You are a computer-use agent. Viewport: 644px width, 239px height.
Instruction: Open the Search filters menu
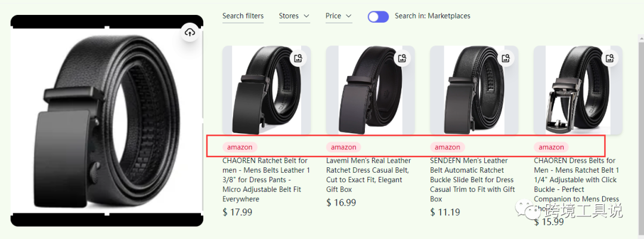click(x=243, y=16)
